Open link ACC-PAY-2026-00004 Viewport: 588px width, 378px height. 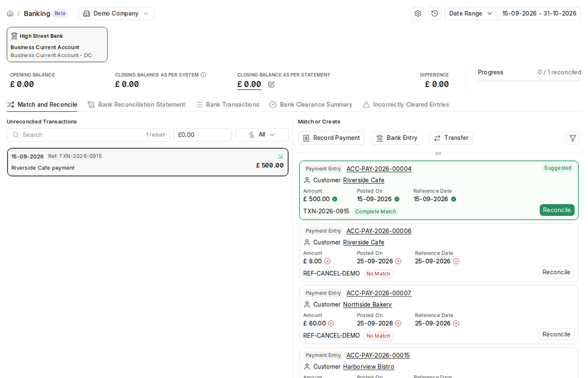(379, 169)
